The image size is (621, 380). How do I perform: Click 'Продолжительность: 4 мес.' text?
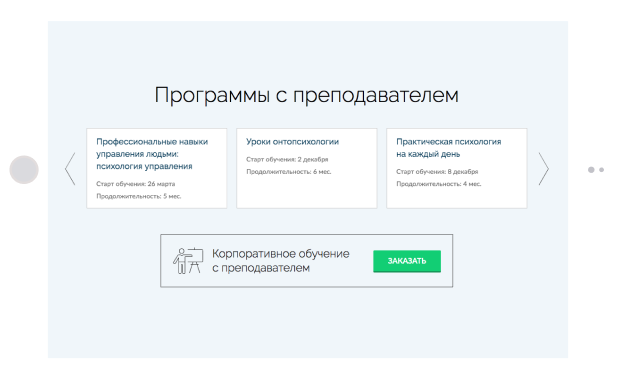coord(439,184)
